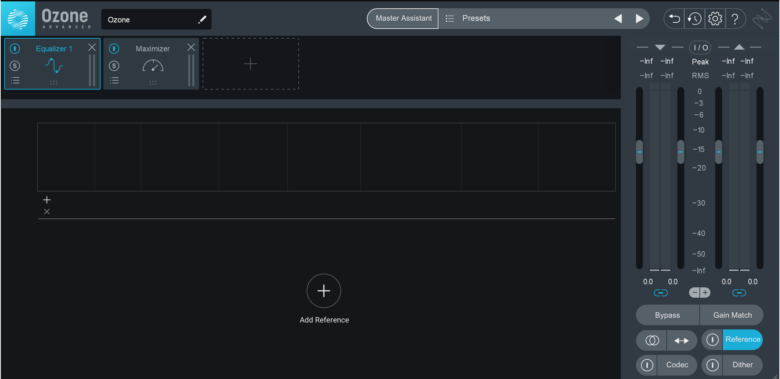Select the Equalizer 1 module curve icon

click(x=54, y=65)
